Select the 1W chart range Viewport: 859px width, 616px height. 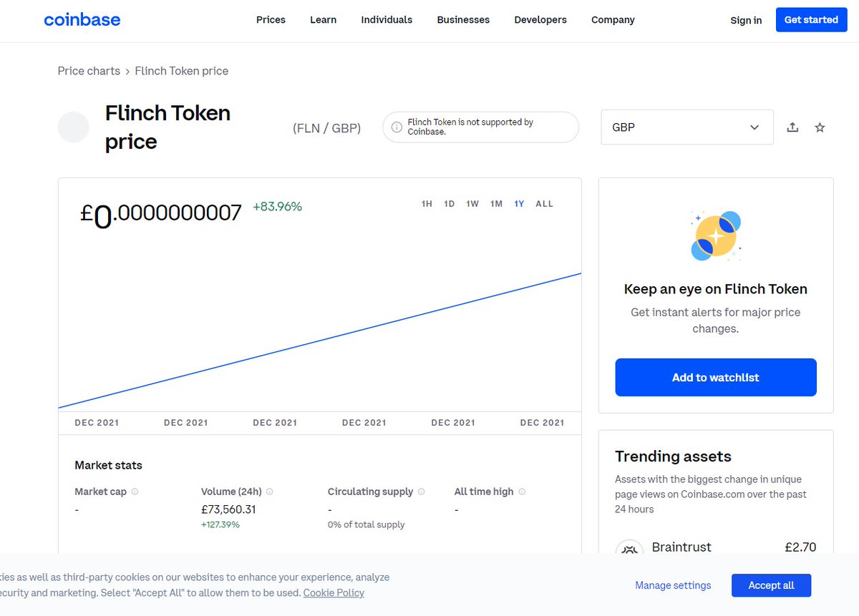coord(472,204)
